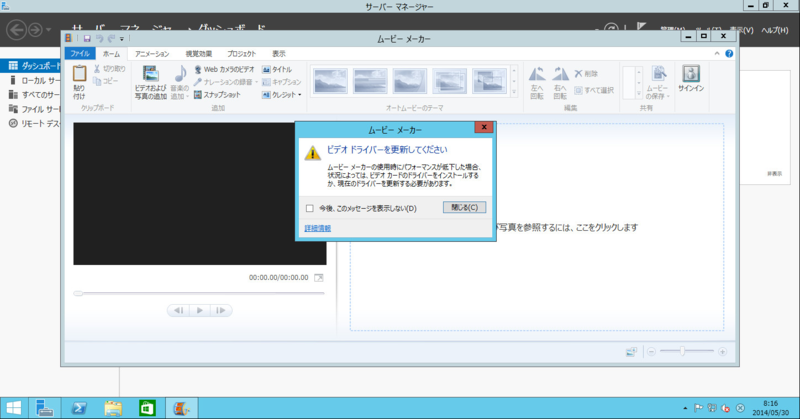Click the zoom time scale slider
Screen dimensions: 800x419
coord(682,351)
